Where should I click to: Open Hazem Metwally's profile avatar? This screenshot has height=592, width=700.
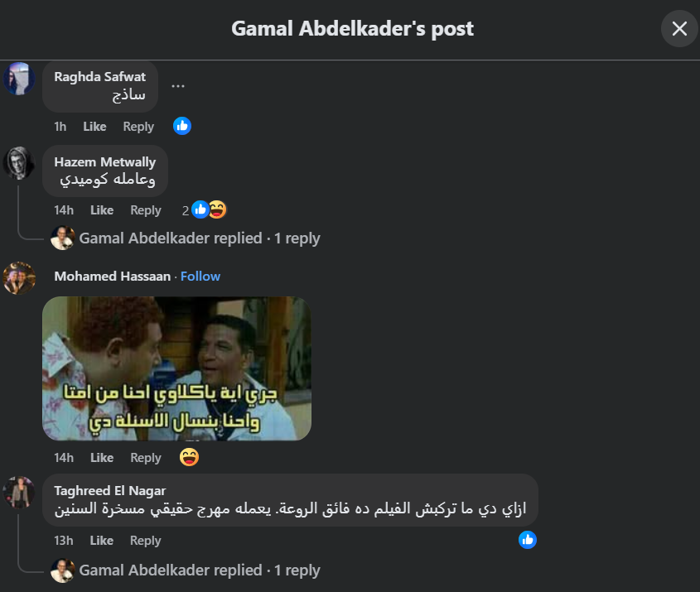pos(19,163)
